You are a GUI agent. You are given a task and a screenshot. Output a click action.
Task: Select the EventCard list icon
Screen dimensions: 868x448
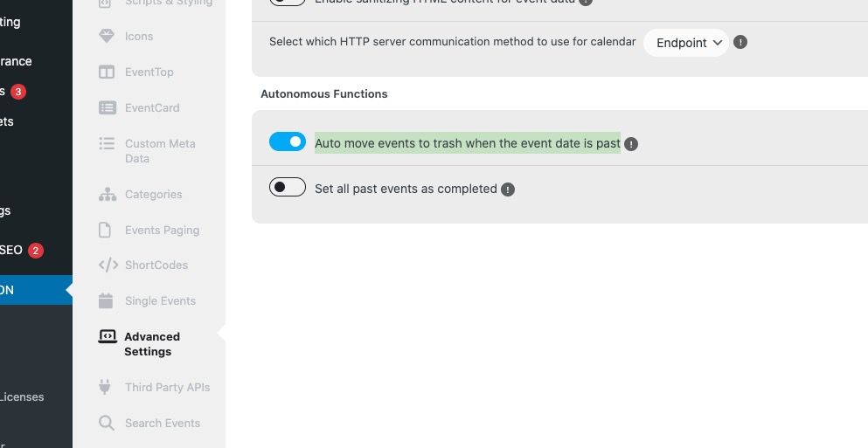click(x=108, y=107)
